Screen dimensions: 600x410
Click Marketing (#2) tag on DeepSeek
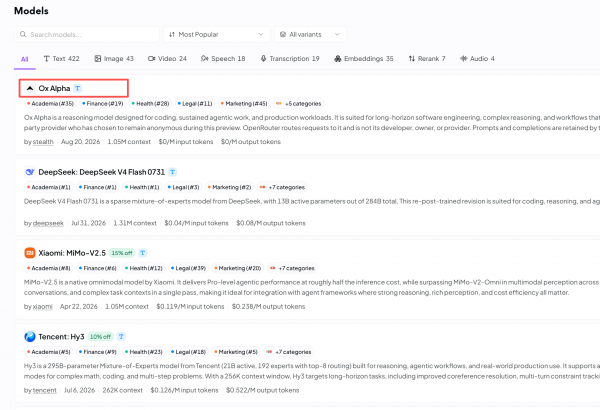tap(229, 187)
